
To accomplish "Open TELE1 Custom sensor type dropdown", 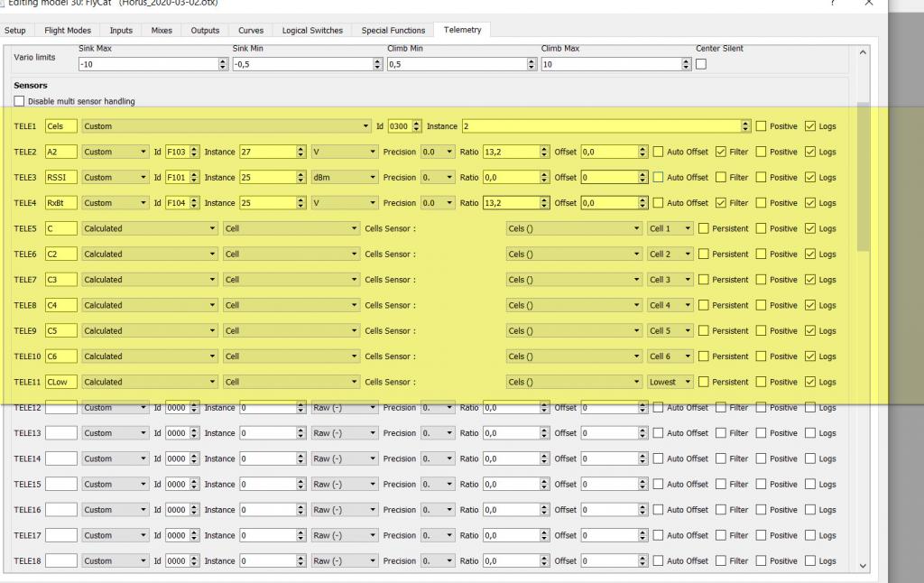I will pos(226,126).
